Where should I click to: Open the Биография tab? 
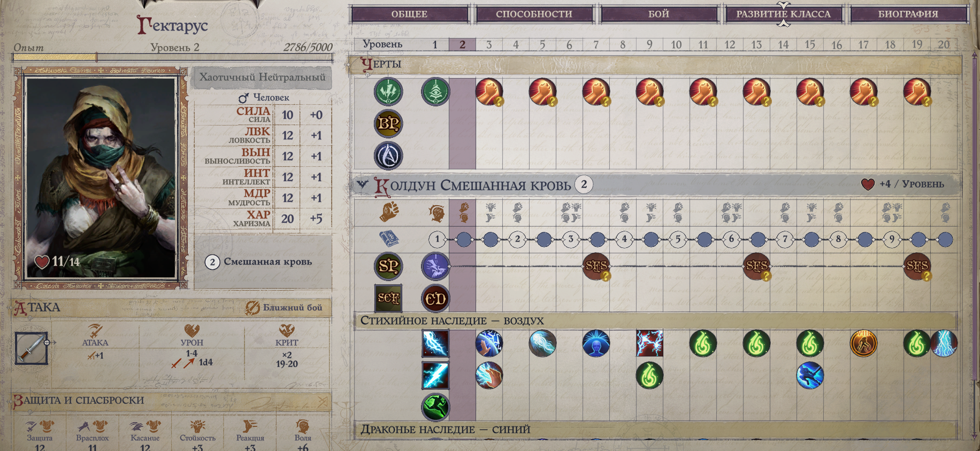tap(908, 14)
